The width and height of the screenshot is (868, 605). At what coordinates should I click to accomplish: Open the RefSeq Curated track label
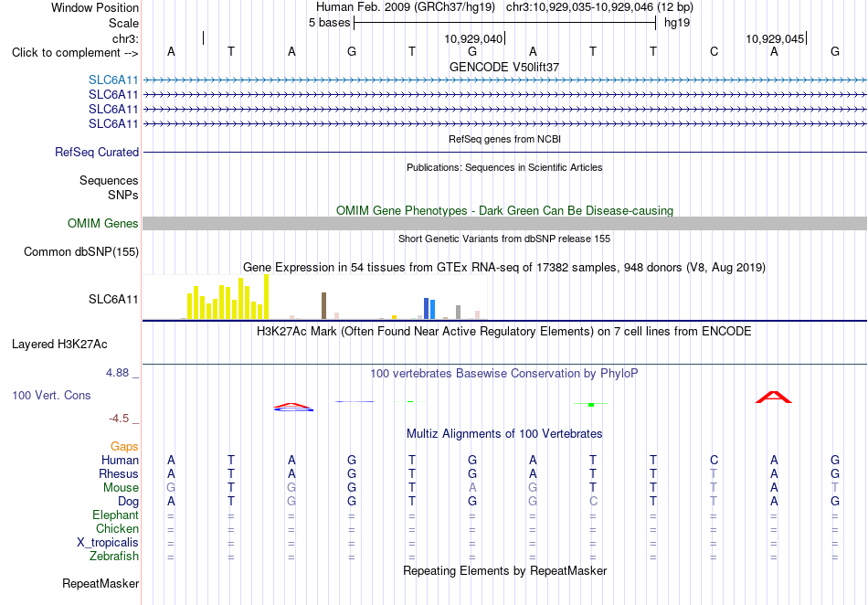click(x=97, y=153)
